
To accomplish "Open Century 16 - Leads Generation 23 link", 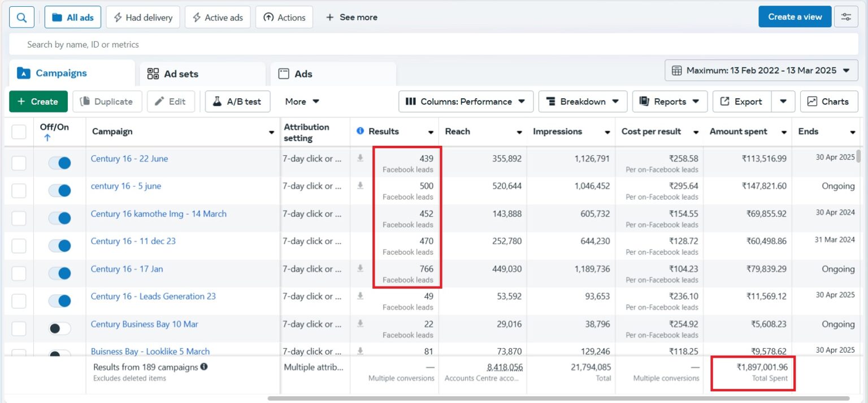I will [x=153, y=296].
